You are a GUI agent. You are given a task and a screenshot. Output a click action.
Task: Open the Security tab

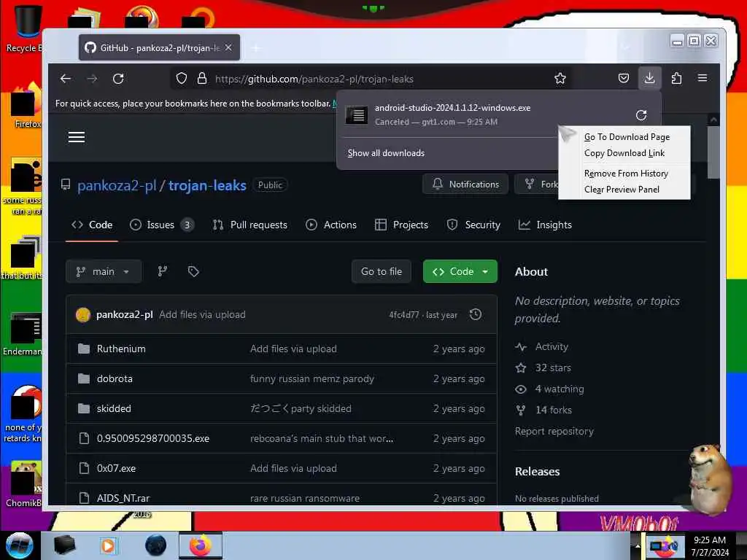(x=473, y=225)
